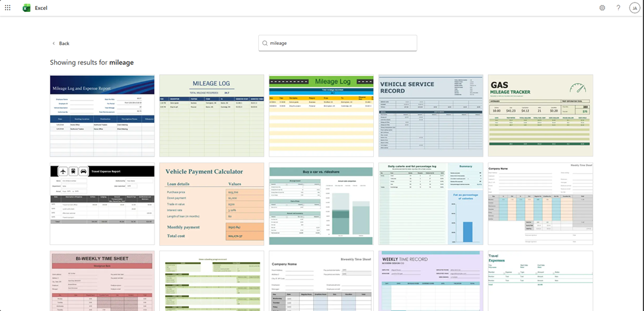Open Mileage Log and Expense Report template
This screenshot has height=311, width=644.
(102, 116)
